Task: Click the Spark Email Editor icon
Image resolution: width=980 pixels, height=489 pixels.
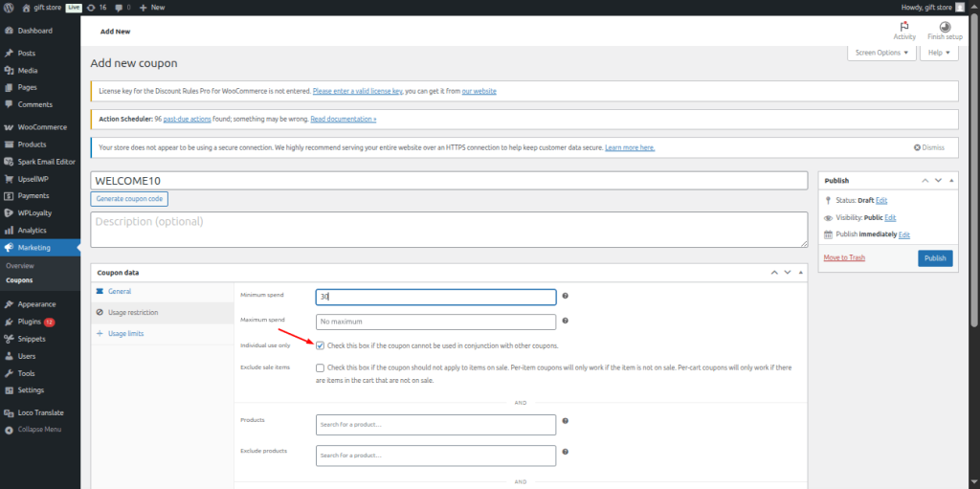Action: [9, 162]
